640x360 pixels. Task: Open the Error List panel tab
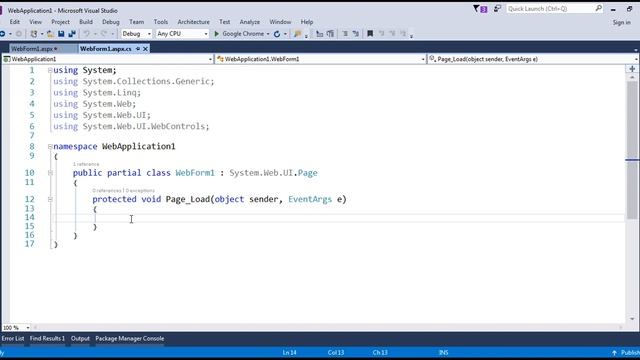13,338
